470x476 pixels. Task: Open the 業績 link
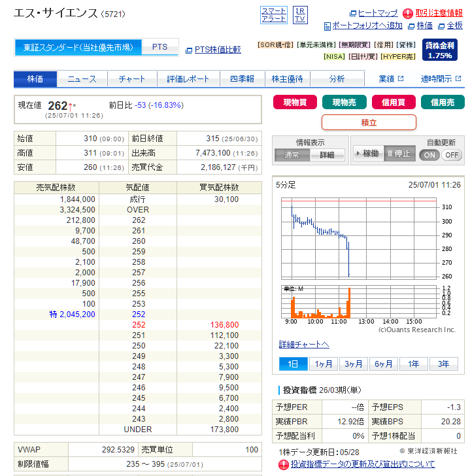click(x=386, y=79)
